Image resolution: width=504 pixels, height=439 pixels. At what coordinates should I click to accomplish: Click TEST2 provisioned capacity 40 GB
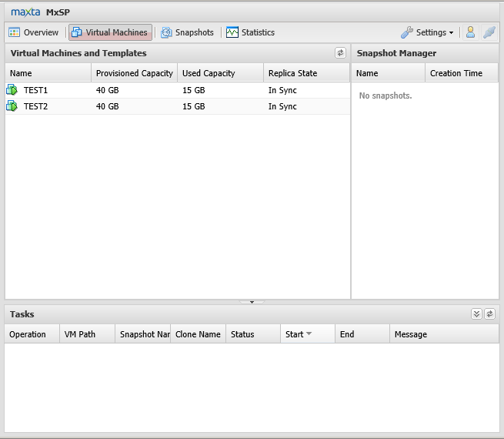[108, 106]
